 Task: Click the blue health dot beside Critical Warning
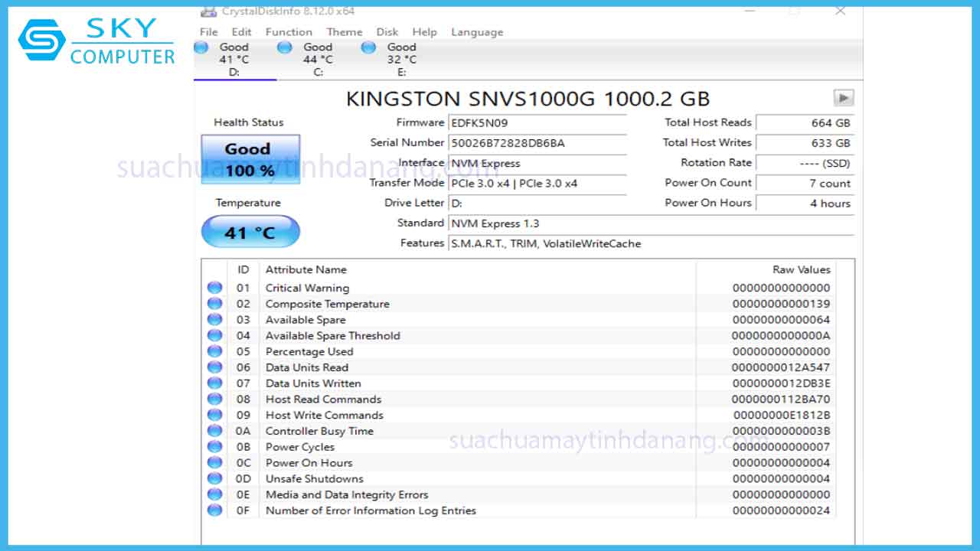(214, 288)
